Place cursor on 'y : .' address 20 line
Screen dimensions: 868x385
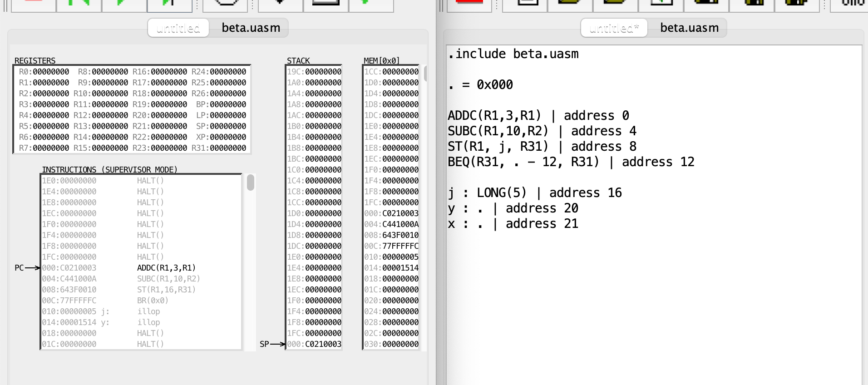(513, 208)
